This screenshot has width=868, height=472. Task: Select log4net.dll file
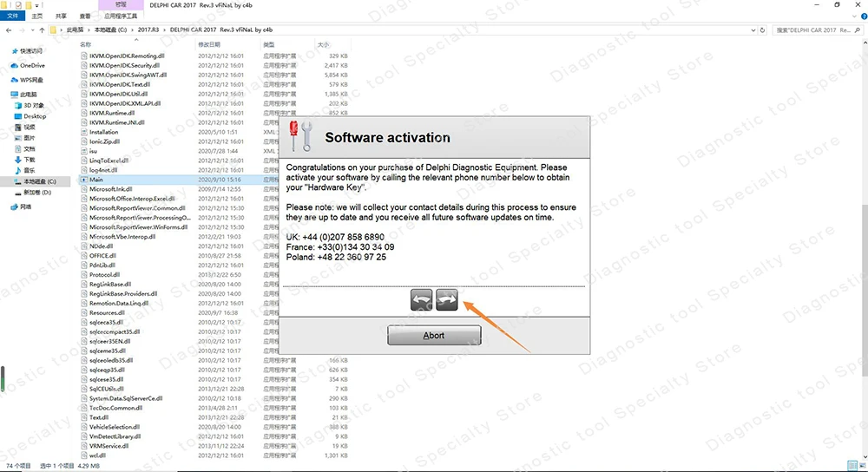(103, 170)
